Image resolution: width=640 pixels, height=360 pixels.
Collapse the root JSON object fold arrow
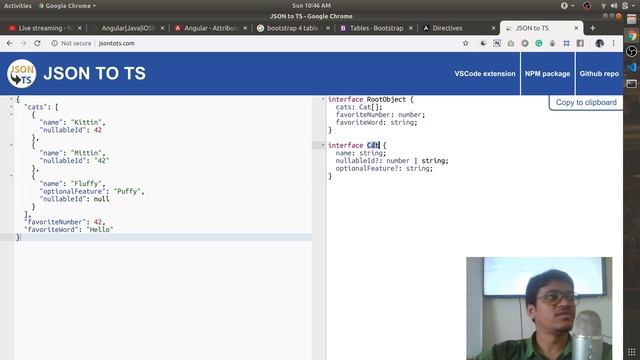tap(11, 99)
